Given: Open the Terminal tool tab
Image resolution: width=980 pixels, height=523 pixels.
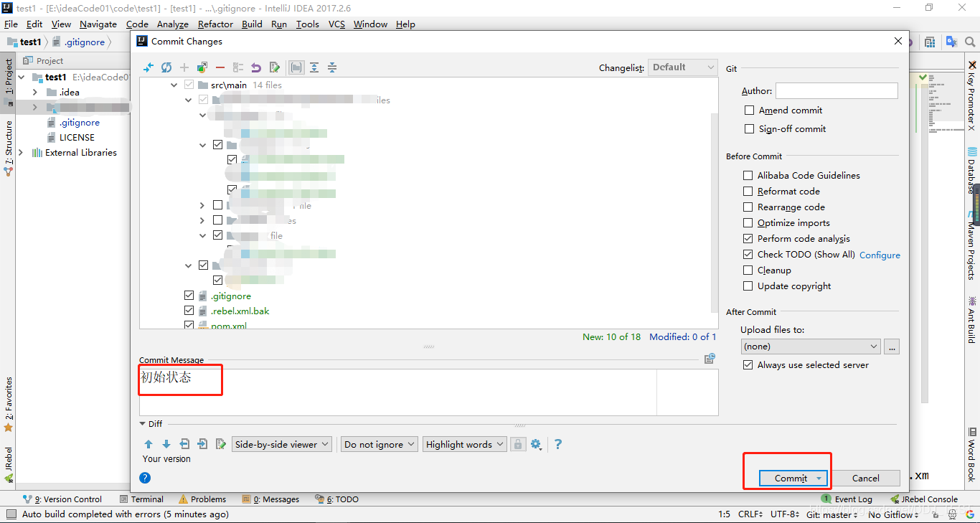Looking at the screenshot, I should point(142,499).
